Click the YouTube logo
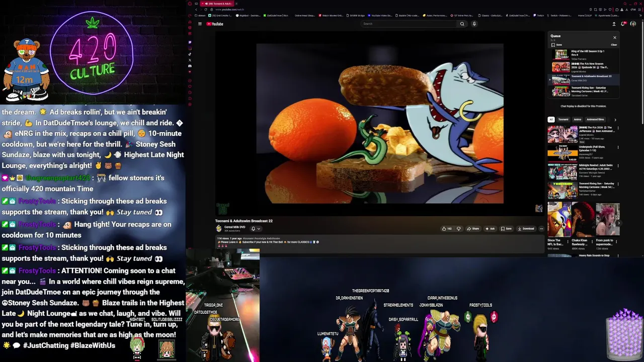Image resolution: width=644 pixels, height=362 pixels. pos(215,24)
